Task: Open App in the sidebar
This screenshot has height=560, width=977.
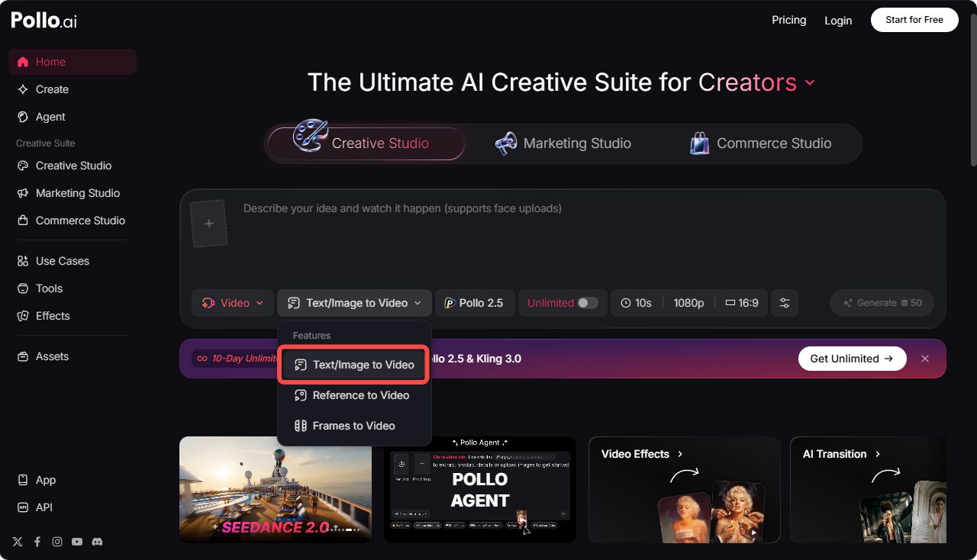Action: click(x=73, y=480)
